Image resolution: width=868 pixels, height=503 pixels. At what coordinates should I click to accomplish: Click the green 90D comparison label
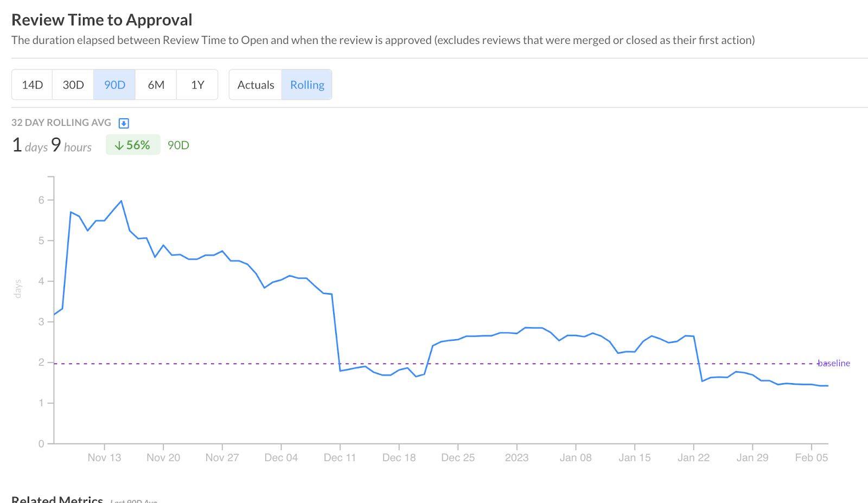pos(178,145)
